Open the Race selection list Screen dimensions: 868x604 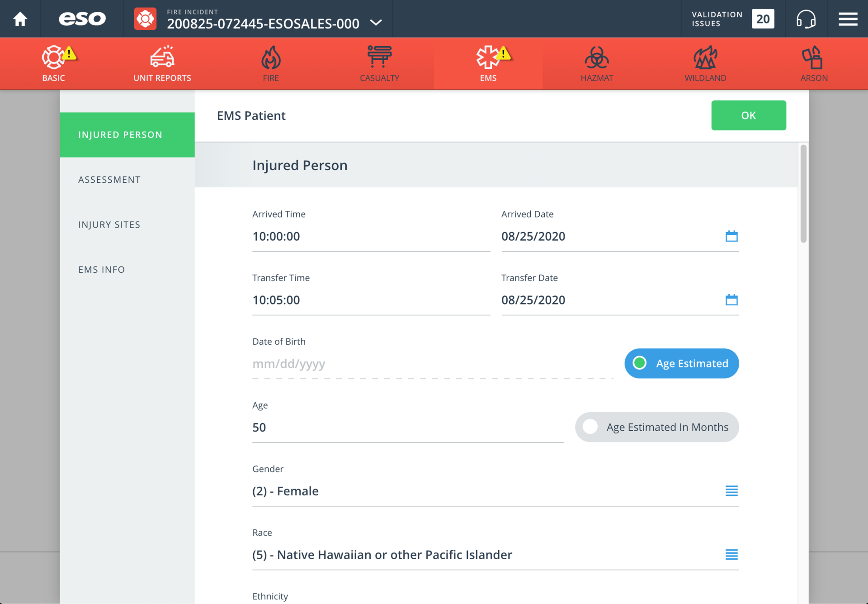click(731, 555)
